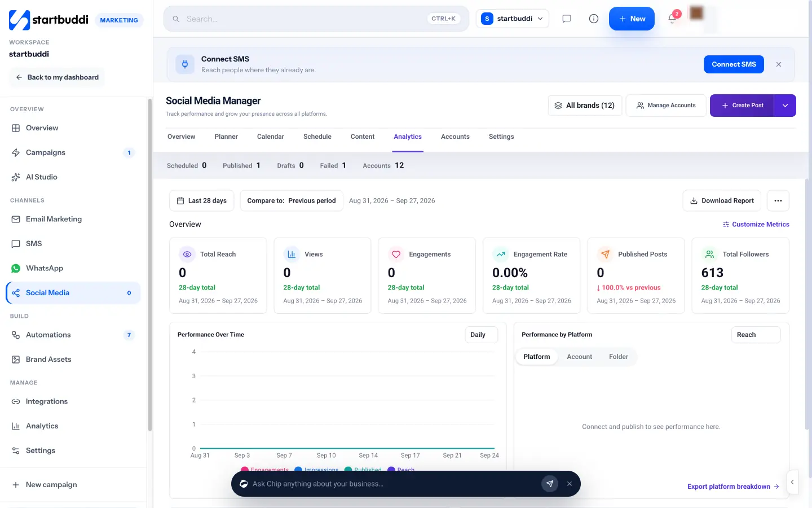Open notifications bell with badge
The width and height of the screenshot is (812, 508).
click(x=673, y=17)
